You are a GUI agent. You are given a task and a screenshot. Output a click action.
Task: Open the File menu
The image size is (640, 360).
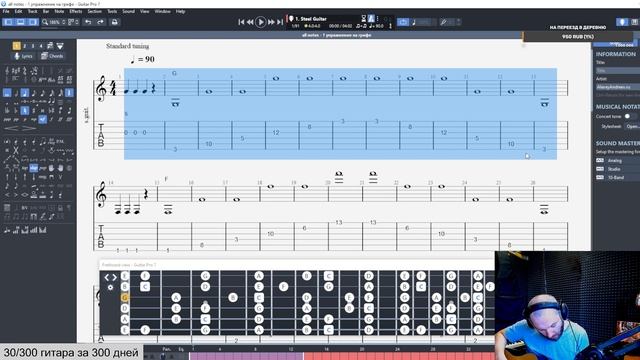[6, 11]
